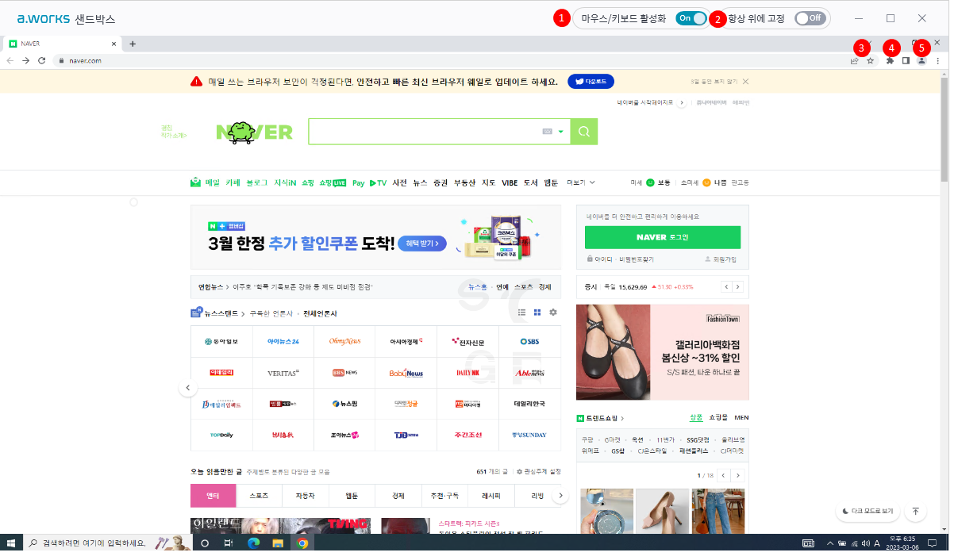The width and height of the screenshot is (958, 560).
Task: Go to next 트렌드쇼핑 page
Action: [x=738, y=475]
